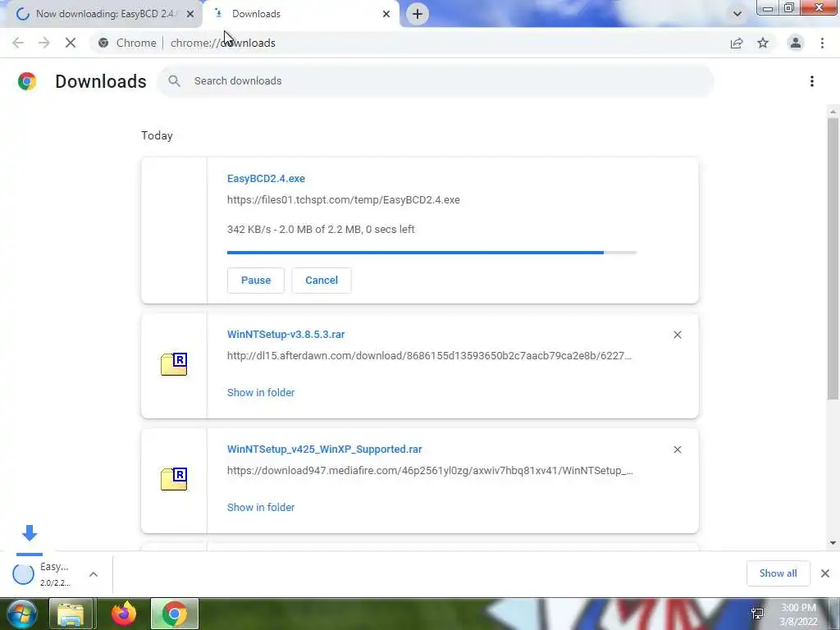The width and height of the screenshot is (840, 630).
Task: Click the Chrome taskbar icon
Action: pyautogui.click(x=174, y=614)
